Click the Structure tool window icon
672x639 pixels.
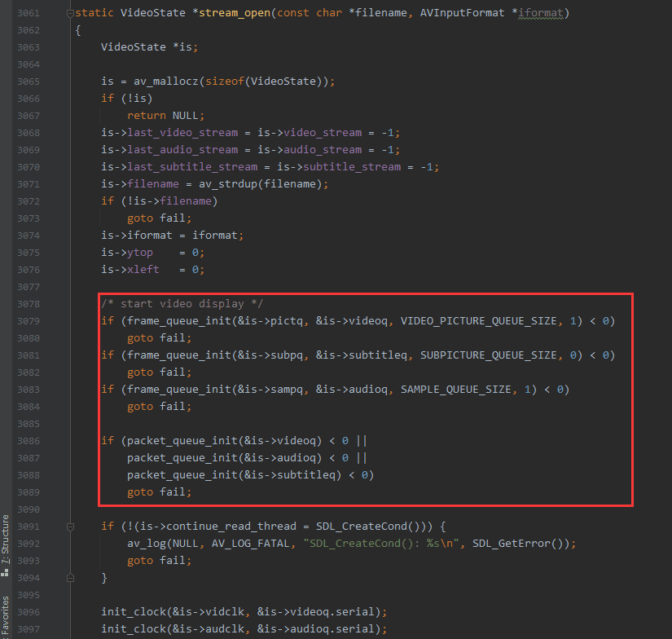[x=6, y=572]
